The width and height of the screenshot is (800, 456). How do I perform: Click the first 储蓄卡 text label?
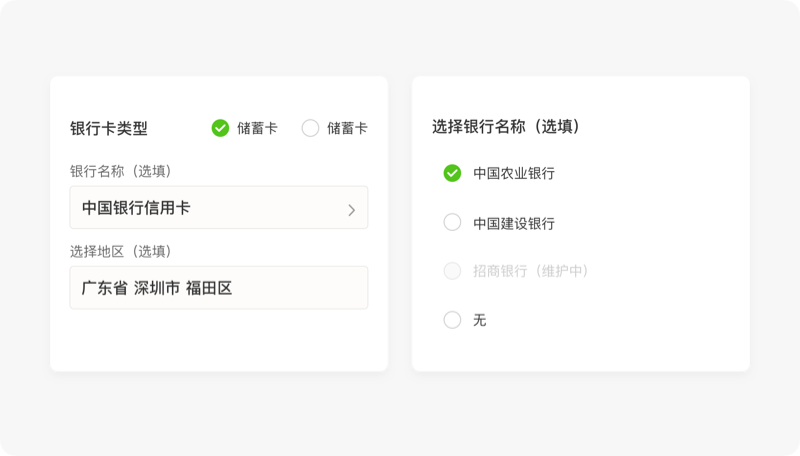[x=257, y=128]
